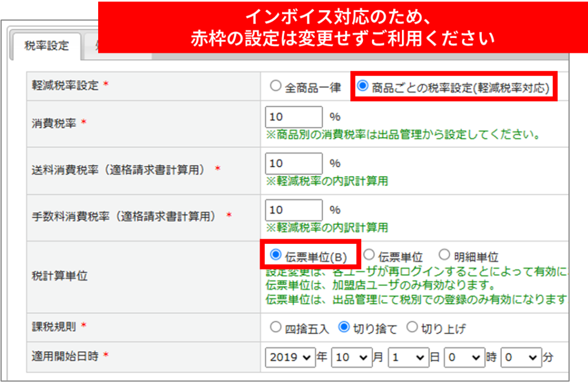Focus the 送料消費税率 input box
588x382 pixels.
click(x=293, y=163)
